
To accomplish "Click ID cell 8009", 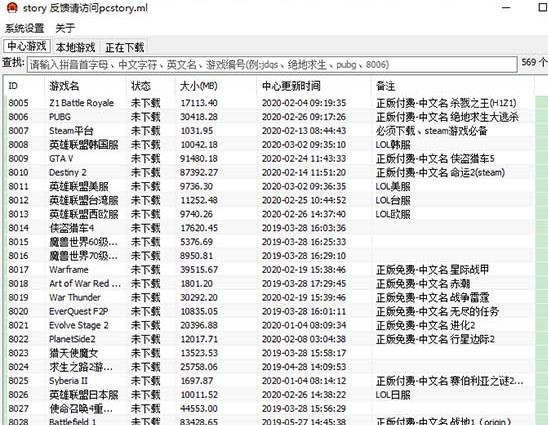I will coord(19,158).
